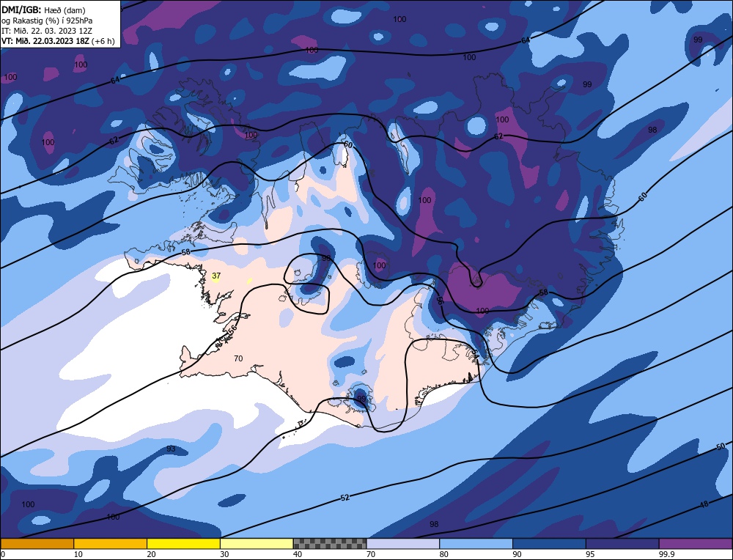The image size is (733, 560).
Task: Pick the lavender 70–80 legend swatch
Action: [x=403, y=543]
